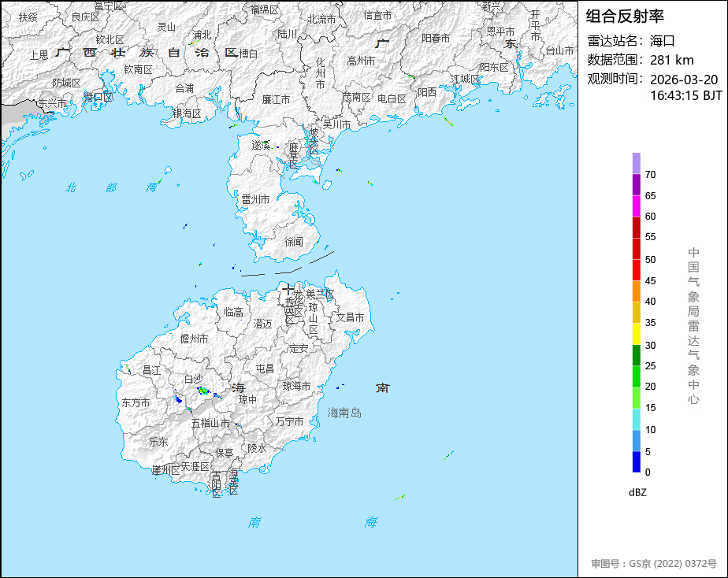Select the magenta 60–65 dBZ legend color
Viewport: 728px width, 578px height.
636,206
